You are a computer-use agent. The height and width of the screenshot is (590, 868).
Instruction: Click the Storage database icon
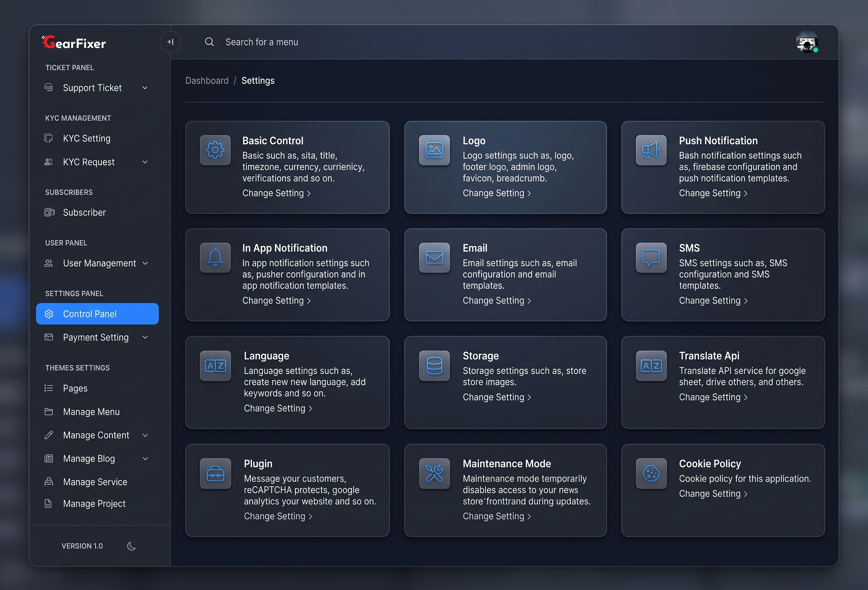[x=434, y=365]
